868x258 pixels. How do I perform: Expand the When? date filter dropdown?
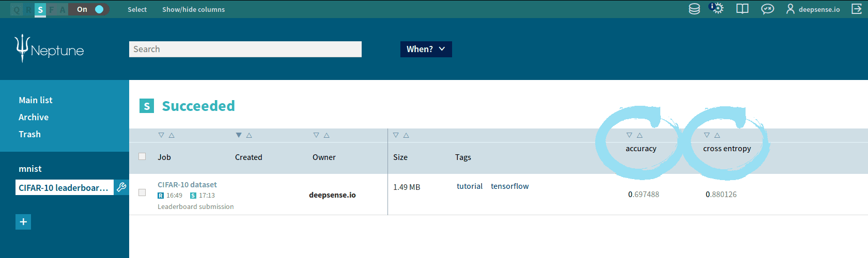[426, 49]
